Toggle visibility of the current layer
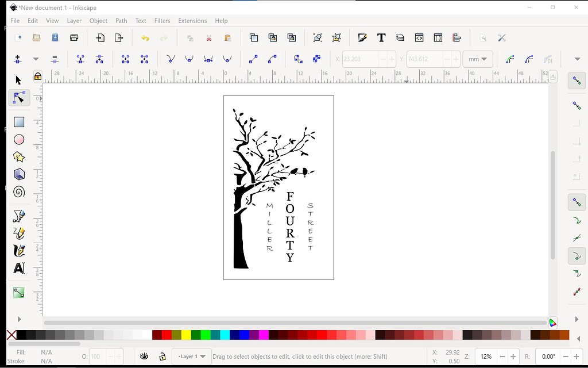The width and height of the screenshot is (588, 368). pyautogui.click(x=144, y=356)
